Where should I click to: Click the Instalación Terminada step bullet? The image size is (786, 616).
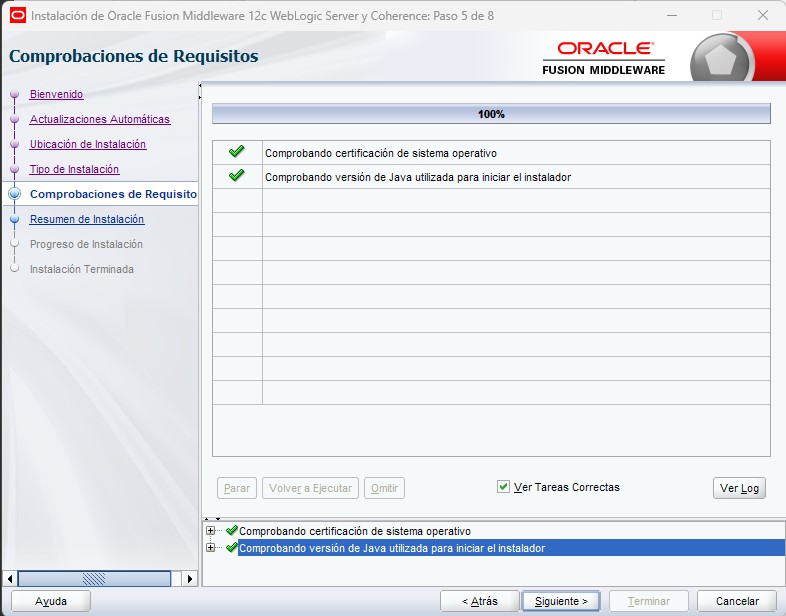click(15, 269)
